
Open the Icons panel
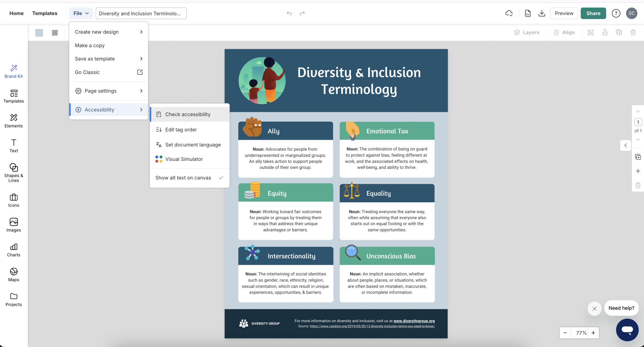14,201
